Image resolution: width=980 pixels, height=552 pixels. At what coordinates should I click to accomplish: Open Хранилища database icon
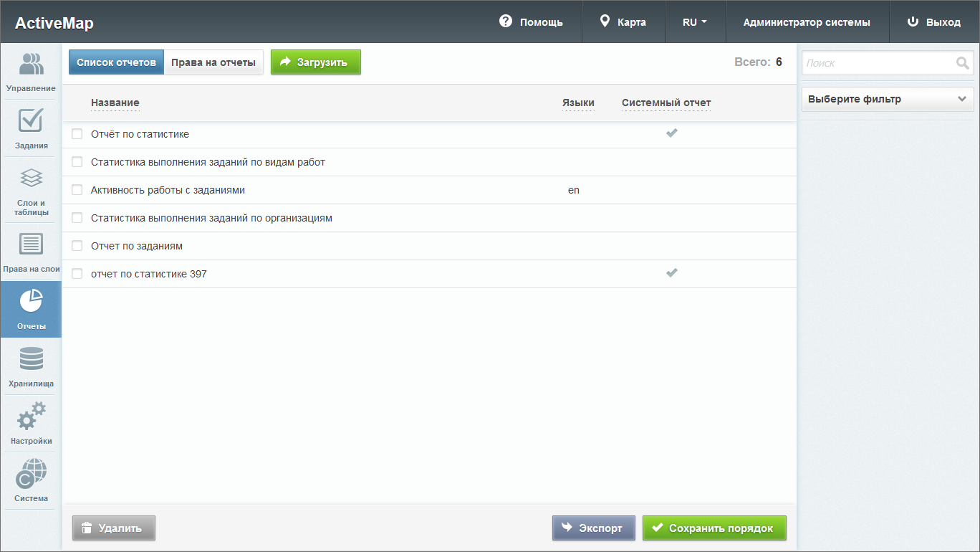click(31, 358)
